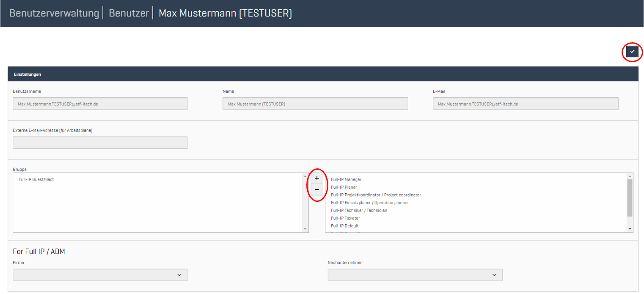The image size is (644, 294).
Task: Click the plus button to add group
Action: pos(317,178)
